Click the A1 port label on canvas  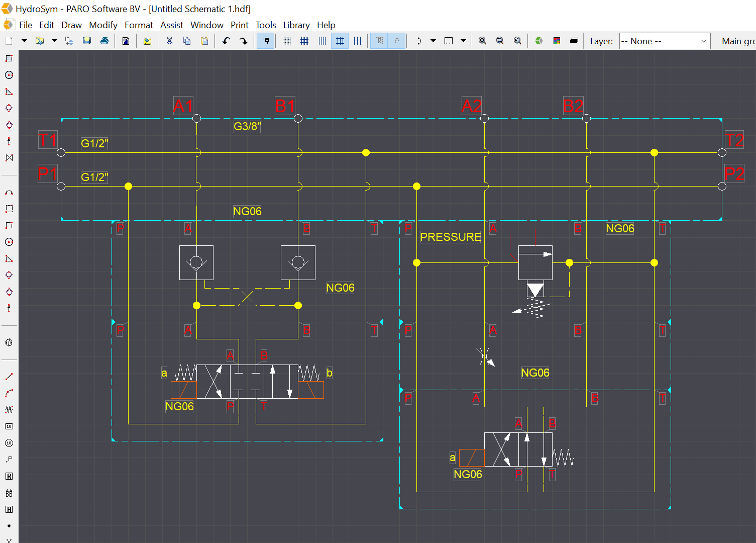coord(183,106)
